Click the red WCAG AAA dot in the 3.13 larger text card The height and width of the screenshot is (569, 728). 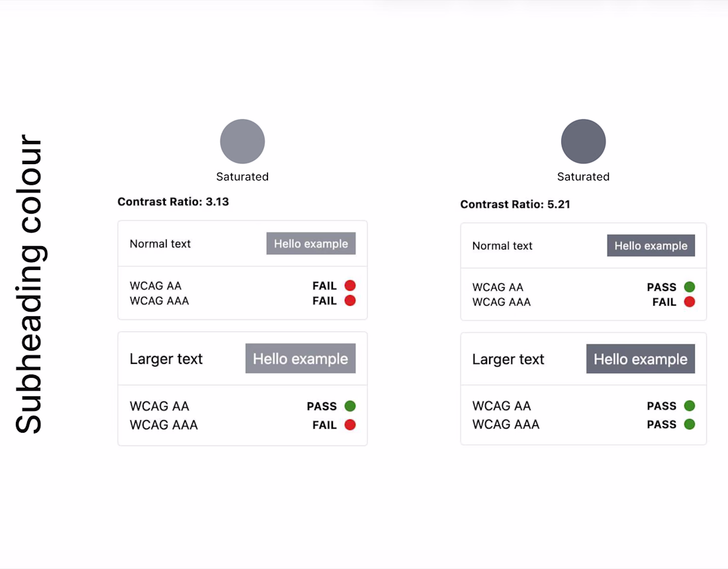pyautogui.click(x=350, y=425)
